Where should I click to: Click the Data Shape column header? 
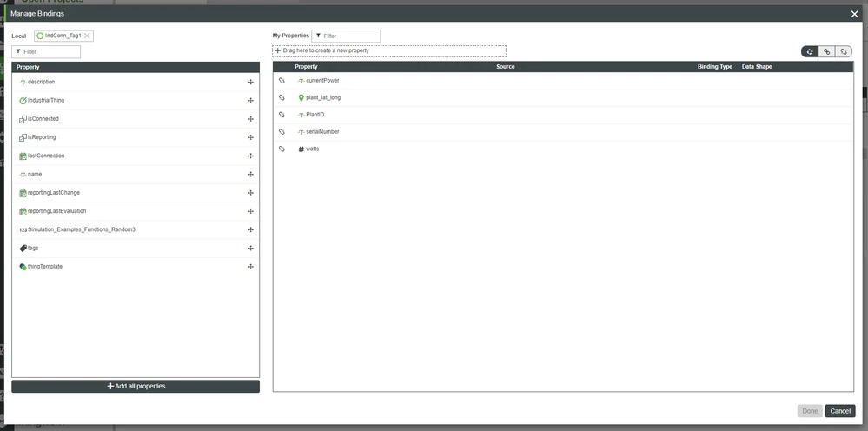click(757, 66)
